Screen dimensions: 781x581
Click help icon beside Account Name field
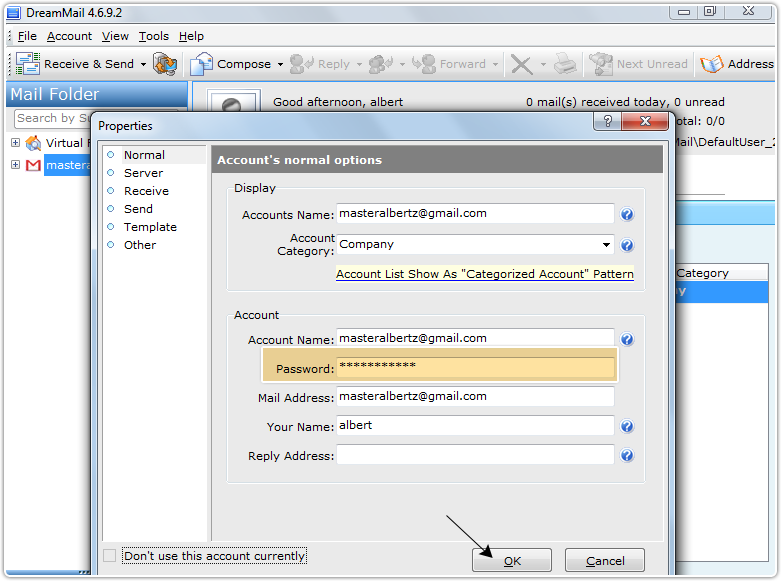pyautogui.click(x=627, y=339)
